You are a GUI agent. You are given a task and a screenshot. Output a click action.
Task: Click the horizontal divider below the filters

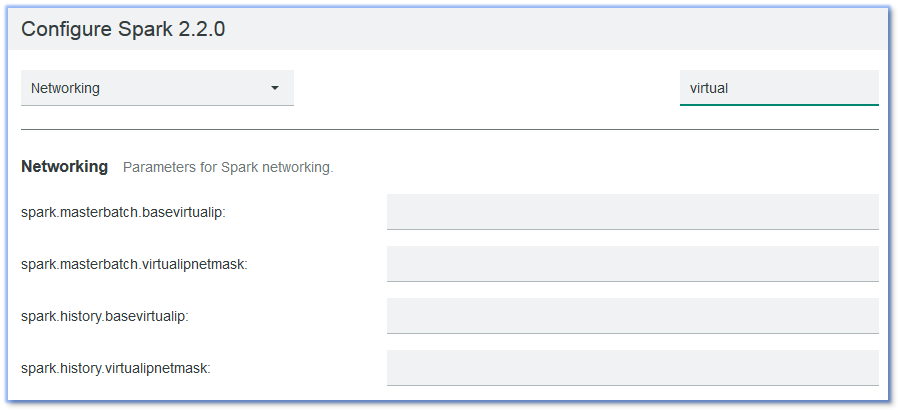click(x=450, y=129)
